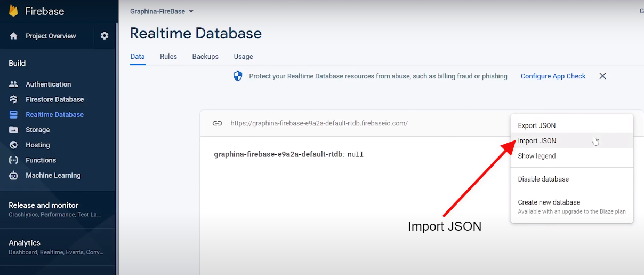Click the Hosting globe icon
This screenshot has height=275, width=644.
point(14,145)
